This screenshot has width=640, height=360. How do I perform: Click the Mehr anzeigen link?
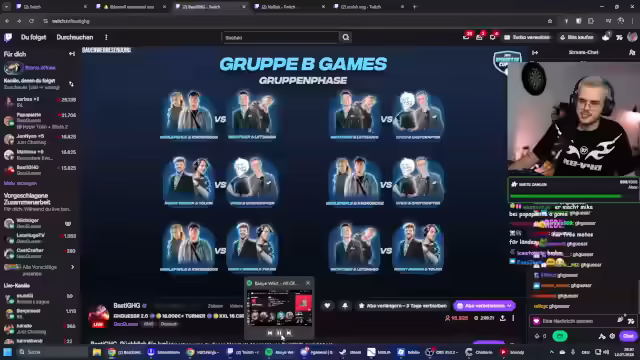pos(20,183)
